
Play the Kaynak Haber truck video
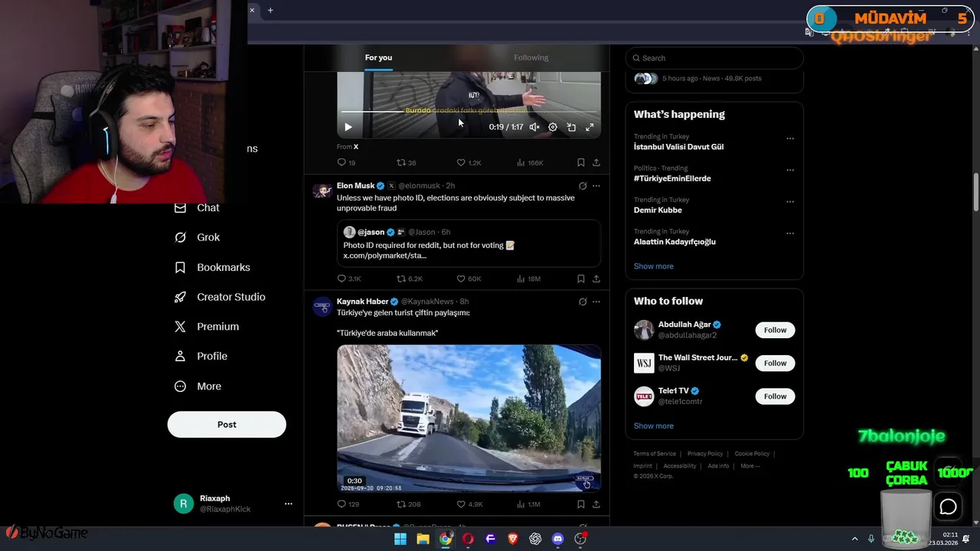point(469,418)
